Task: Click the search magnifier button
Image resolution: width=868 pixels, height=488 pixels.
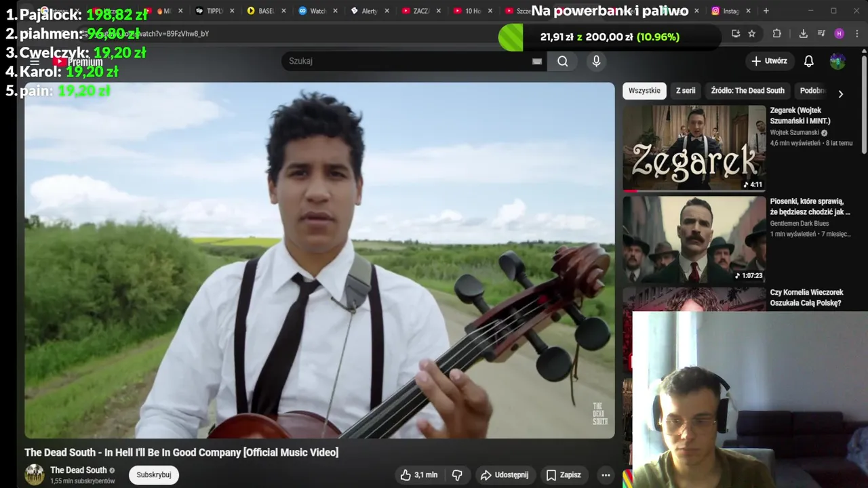Action: tap(563, 61)
